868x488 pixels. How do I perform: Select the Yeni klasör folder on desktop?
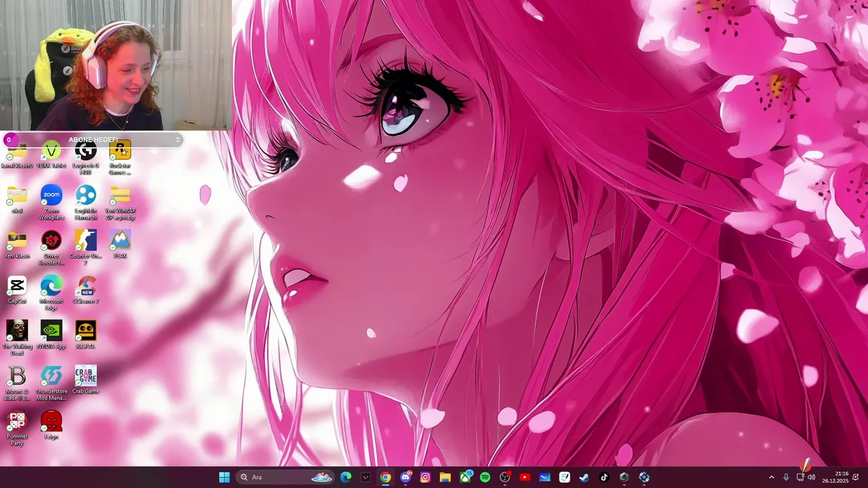[x=17, y=245]
